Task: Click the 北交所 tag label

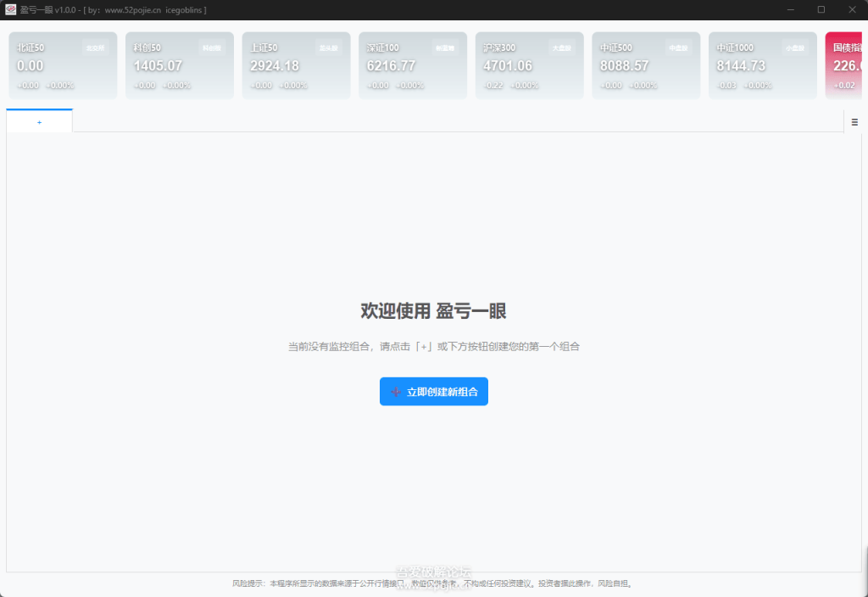Action: coord(95,48)
